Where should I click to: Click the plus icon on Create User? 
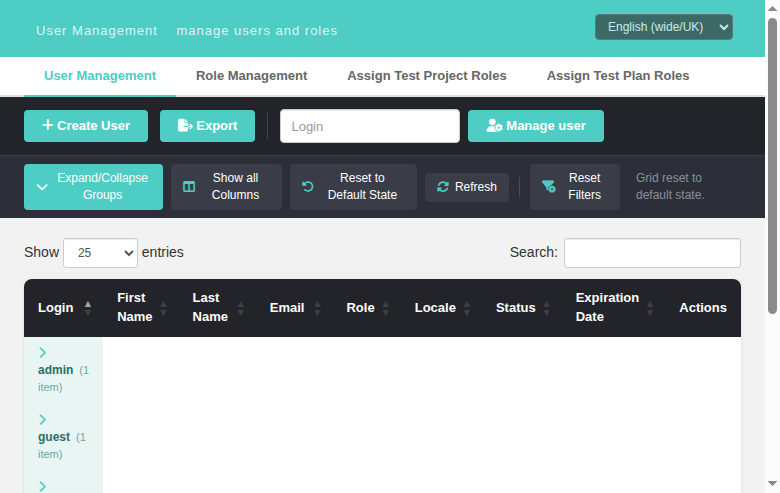[x=47, y=125]
